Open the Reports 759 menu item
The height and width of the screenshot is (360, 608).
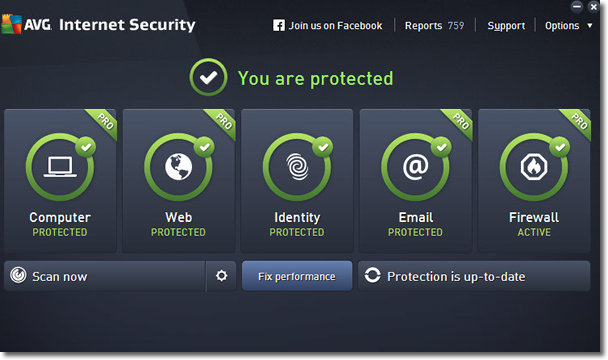(x=434, y=26)
